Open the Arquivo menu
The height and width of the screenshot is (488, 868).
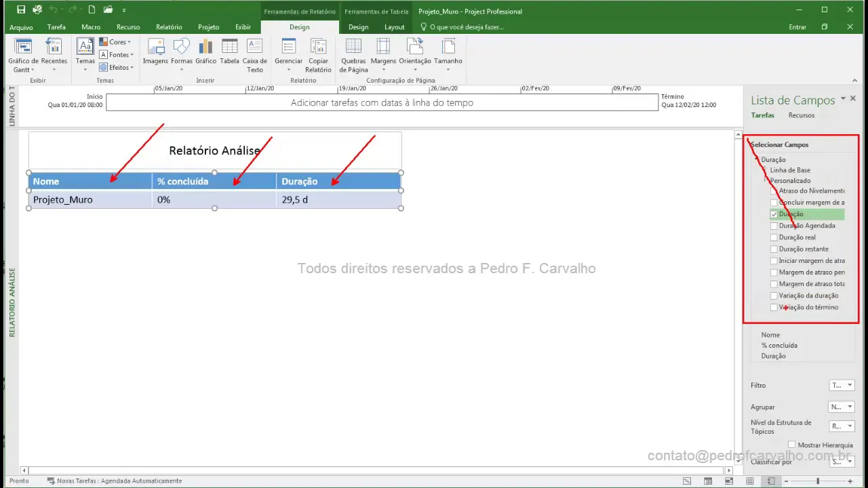21,27
